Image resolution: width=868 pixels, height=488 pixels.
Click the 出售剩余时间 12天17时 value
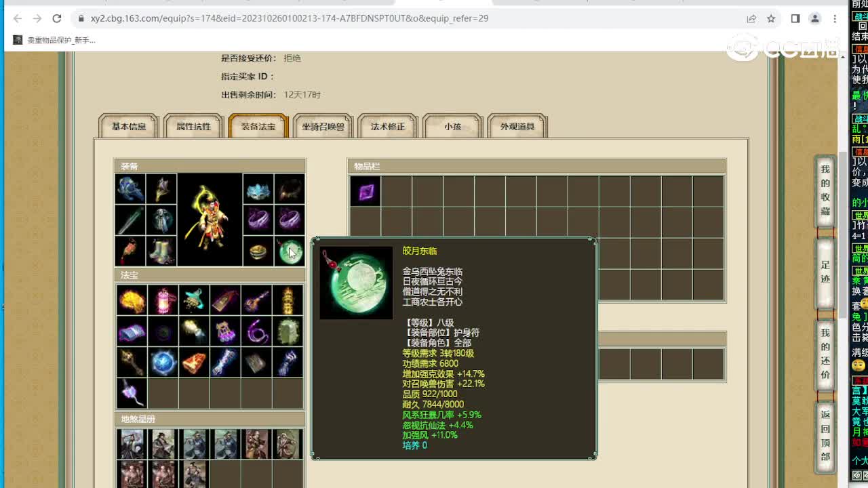[x=302, y=95]
